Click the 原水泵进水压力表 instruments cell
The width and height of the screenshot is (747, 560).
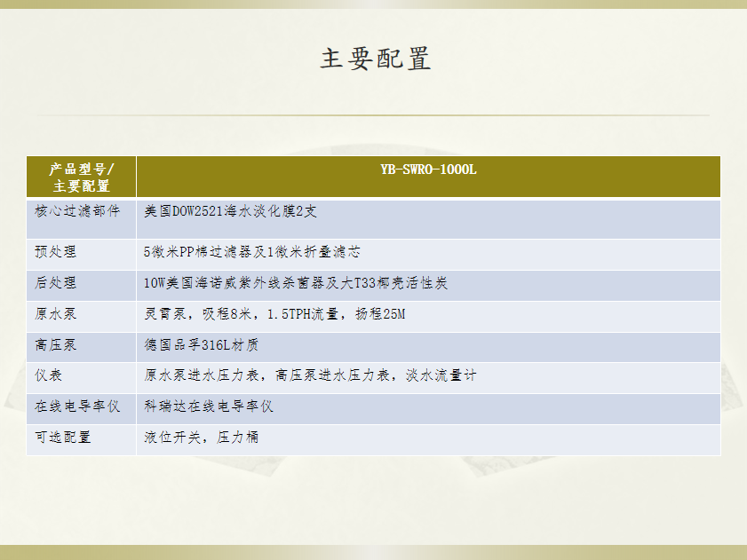click(310, 376)
